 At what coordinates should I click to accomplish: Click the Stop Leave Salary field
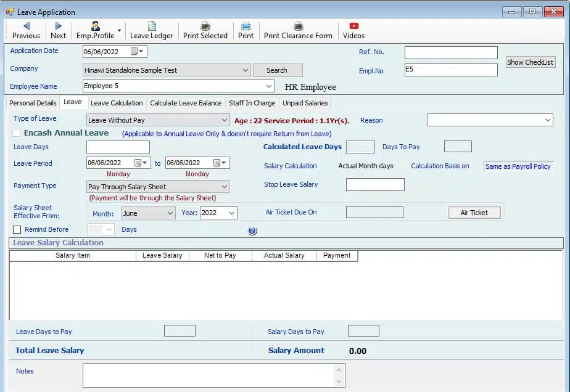click(x=375, y=184)
